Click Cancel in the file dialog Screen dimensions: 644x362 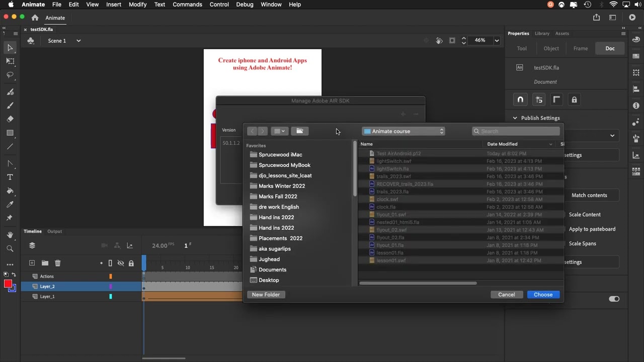(x=507, y=295)
